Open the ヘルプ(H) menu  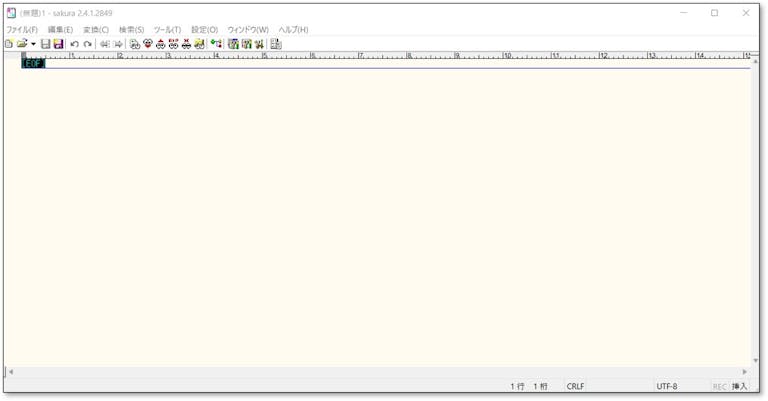point(293,30)
